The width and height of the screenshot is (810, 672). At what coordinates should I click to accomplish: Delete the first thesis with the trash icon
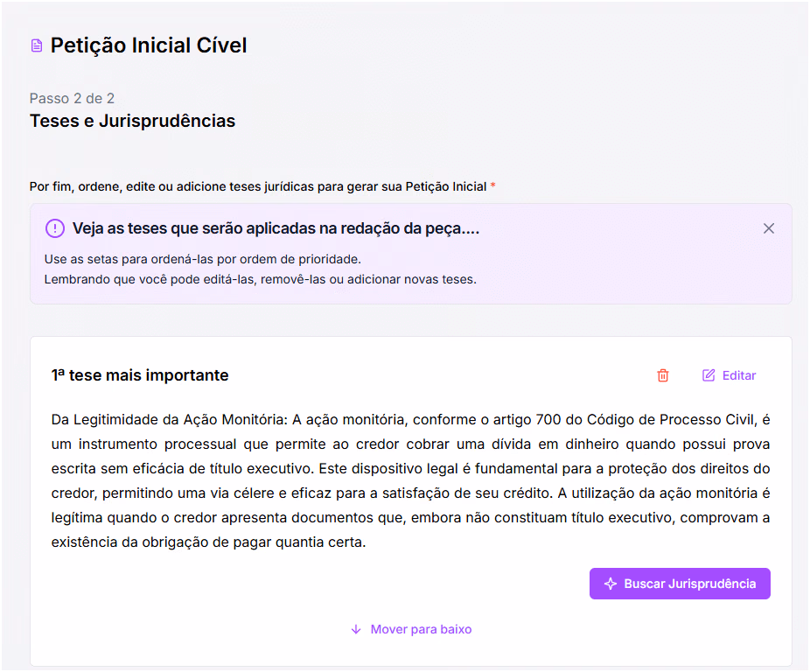[x=663, y=375]
